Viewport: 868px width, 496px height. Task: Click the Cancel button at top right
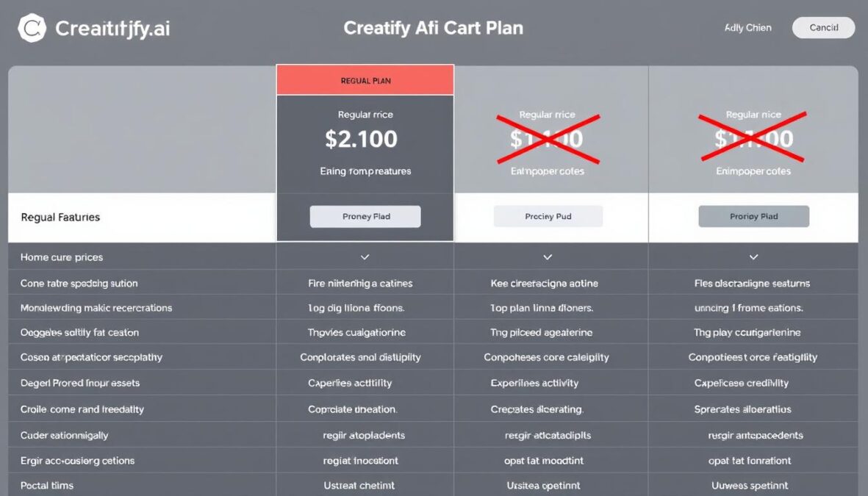[822, 27]
